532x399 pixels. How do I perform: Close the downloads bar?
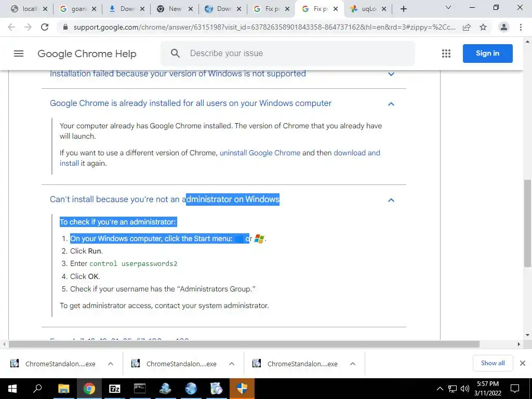(523, 363)
